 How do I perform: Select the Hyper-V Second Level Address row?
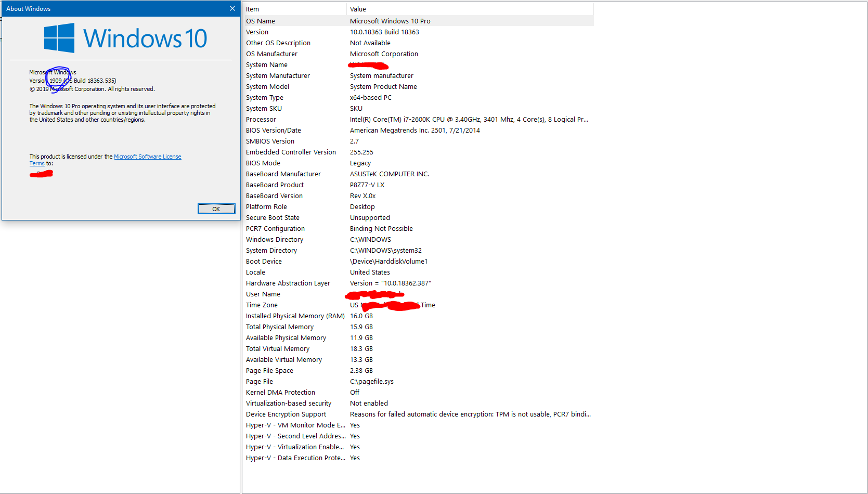pos(418,436)
